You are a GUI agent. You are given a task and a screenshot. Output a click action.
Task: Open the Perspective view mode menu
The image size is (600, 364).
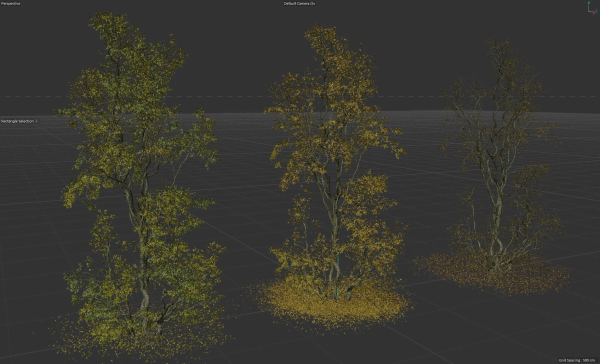pos(10,3)
